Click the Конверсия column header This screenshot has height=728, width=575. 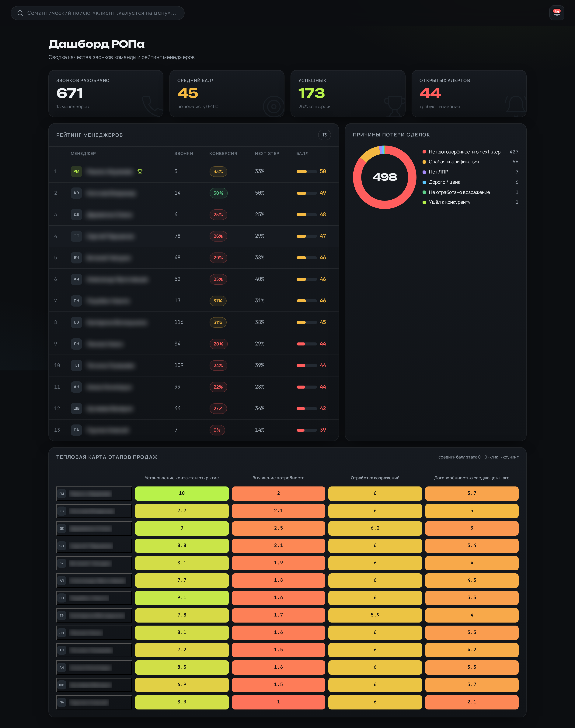[x=223, y=153]
